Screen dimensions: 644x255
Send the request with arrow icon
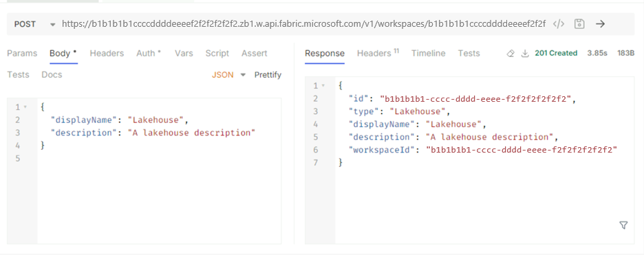(601, 24)
